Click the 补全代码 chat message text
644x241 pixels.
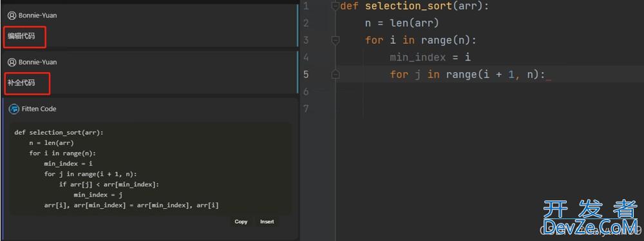[x=21, y=82]
